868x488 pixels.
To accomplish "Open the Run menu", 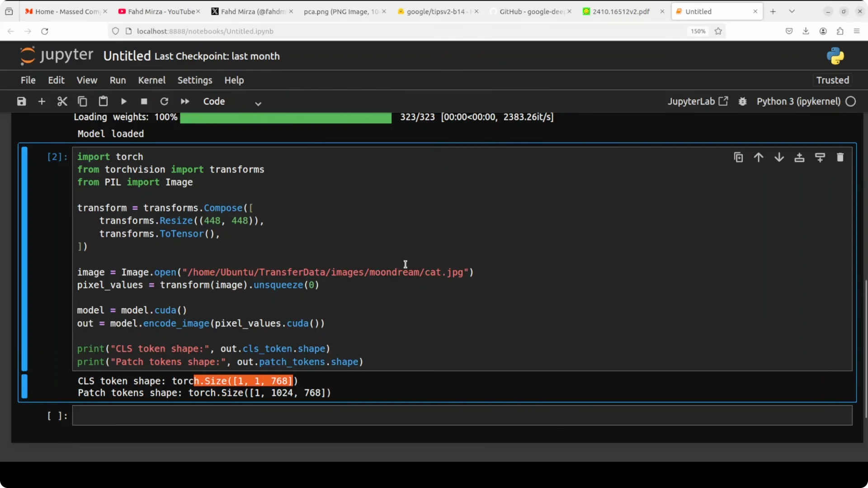I will [x=118, y=80].
